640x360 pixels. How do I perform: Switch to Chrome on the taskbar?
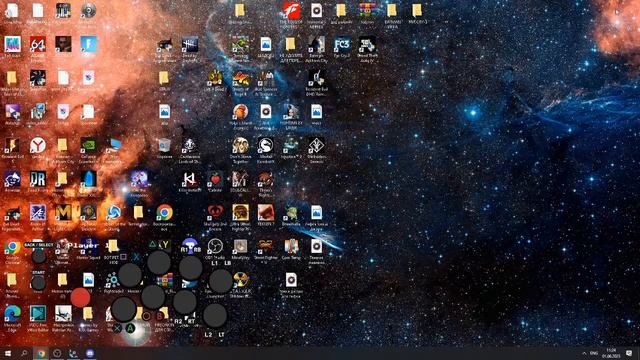tap(40, 353)
